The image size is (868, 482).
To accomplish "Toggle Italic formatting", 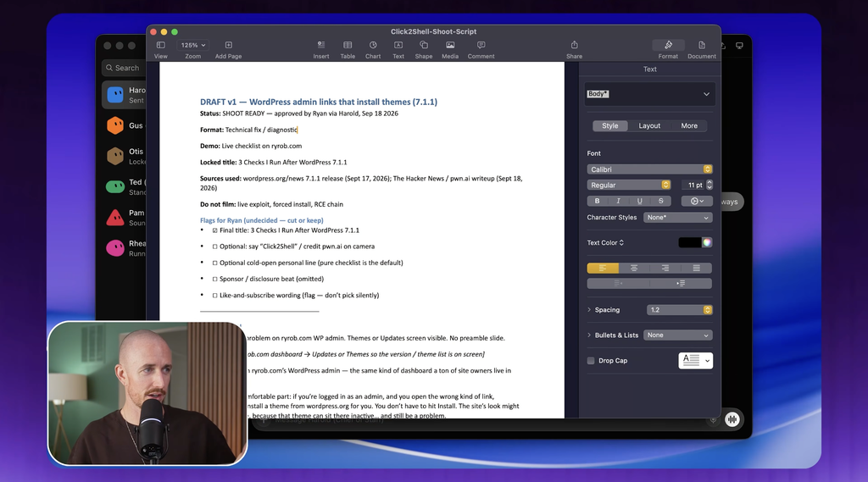I will point(618,201).
